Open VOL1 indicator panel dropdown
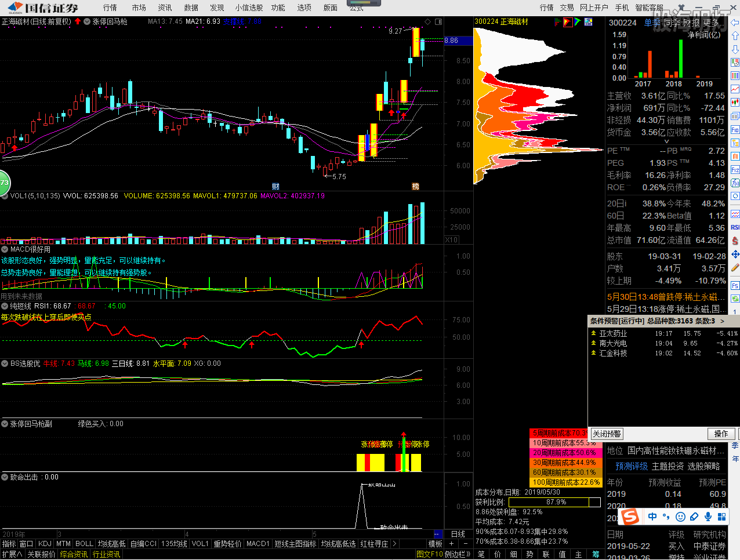Screen dimensions: 740x560 click(5, 196)
